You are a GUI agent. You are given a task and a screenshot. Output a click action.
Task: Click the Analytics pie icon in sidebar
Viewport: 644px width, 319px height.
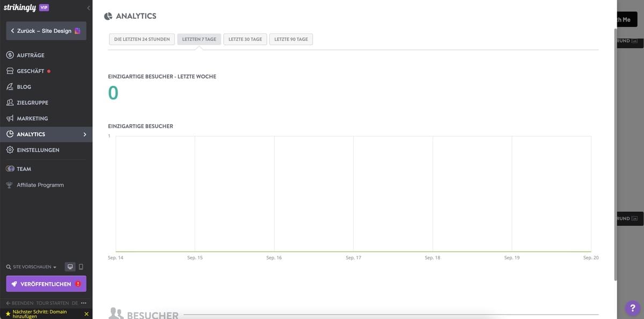10,134
